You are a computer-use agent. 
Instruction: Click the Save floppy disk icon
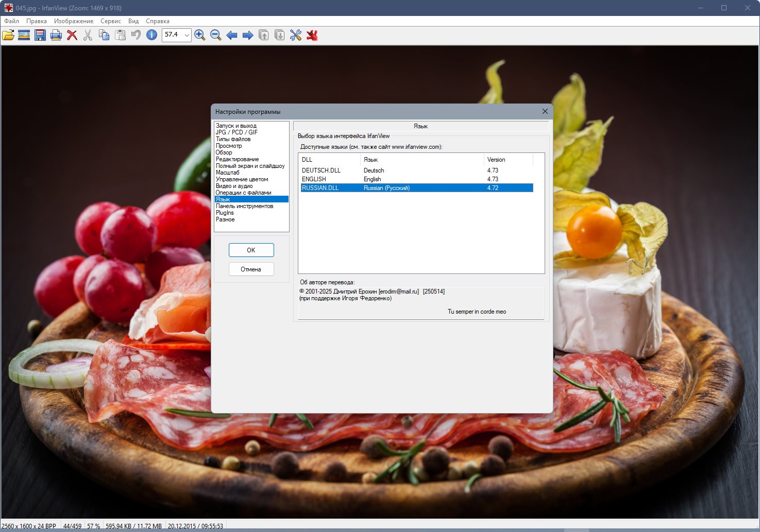click(x=40, y=35)
